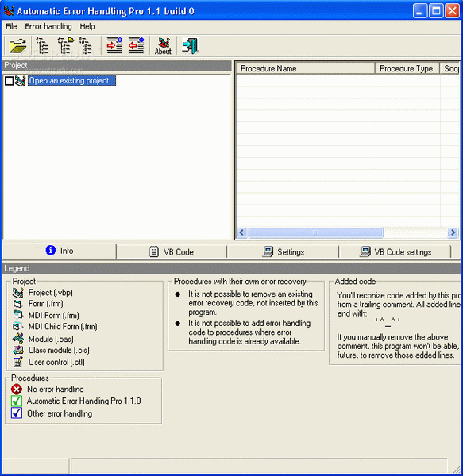Minimize the Automatic Error Handling Pro window
This screenshot has width=463, height=476.
coord(420,11)
